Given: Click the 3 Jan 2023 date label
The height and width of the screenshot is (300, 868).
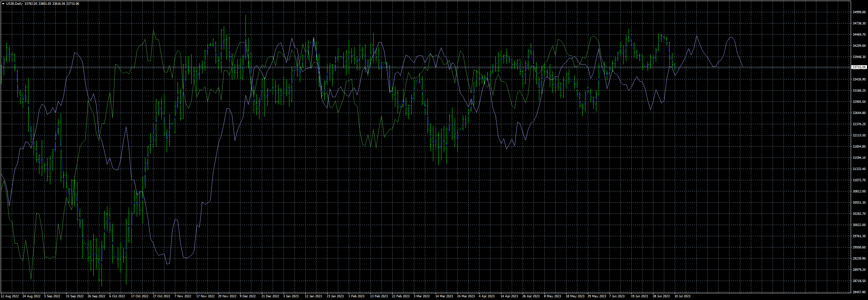Looking at the screenshot, I should point(291,296).
